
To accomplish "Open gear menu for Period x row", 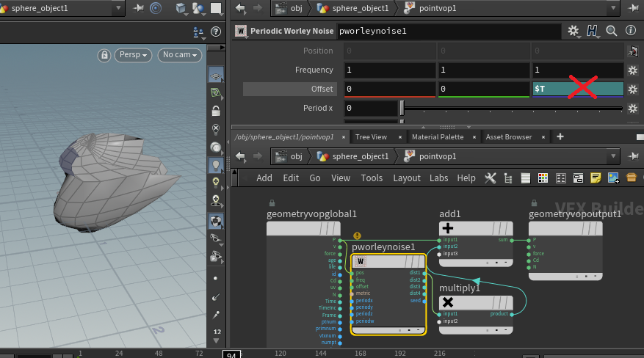I will coord(633,109).
